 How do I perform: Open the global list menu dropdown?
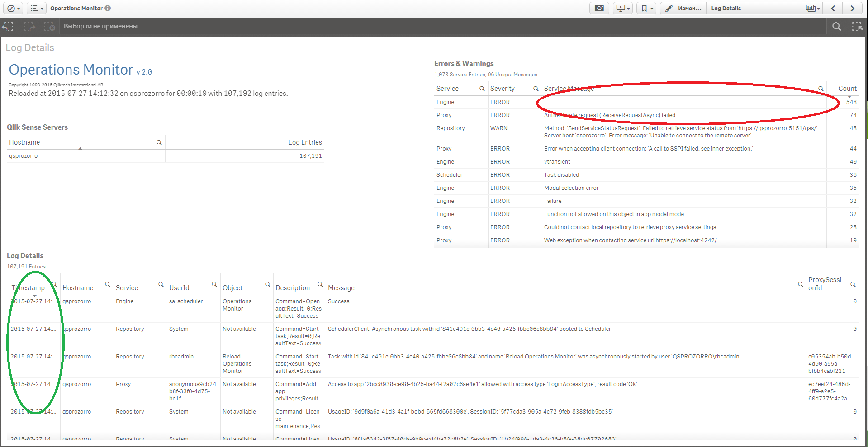(37, 8)
